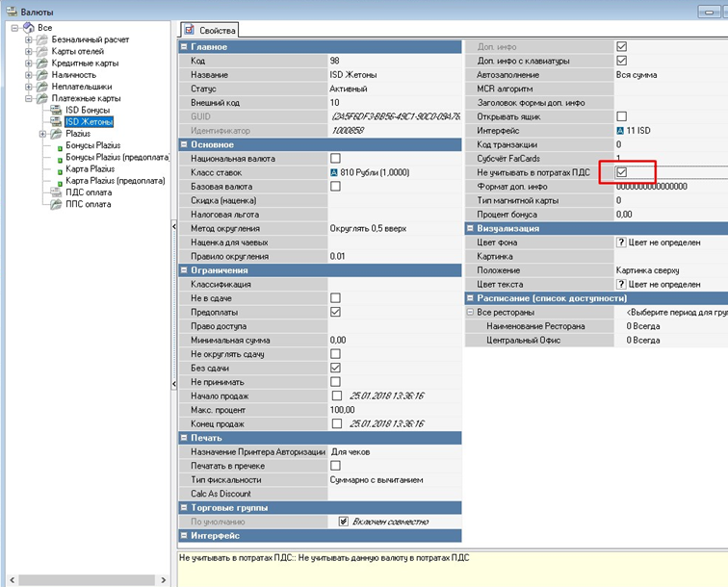728x587 pixels.
Task: Uncheck the Без сдачи checkbox
Action: 335,368
